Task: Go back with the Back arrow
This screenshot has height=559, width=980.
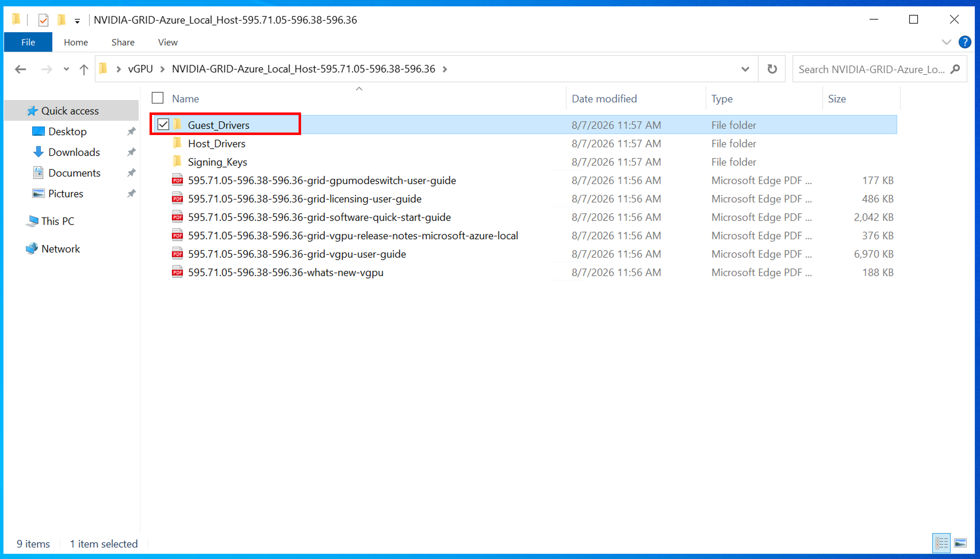Action: tap(20, 69)
